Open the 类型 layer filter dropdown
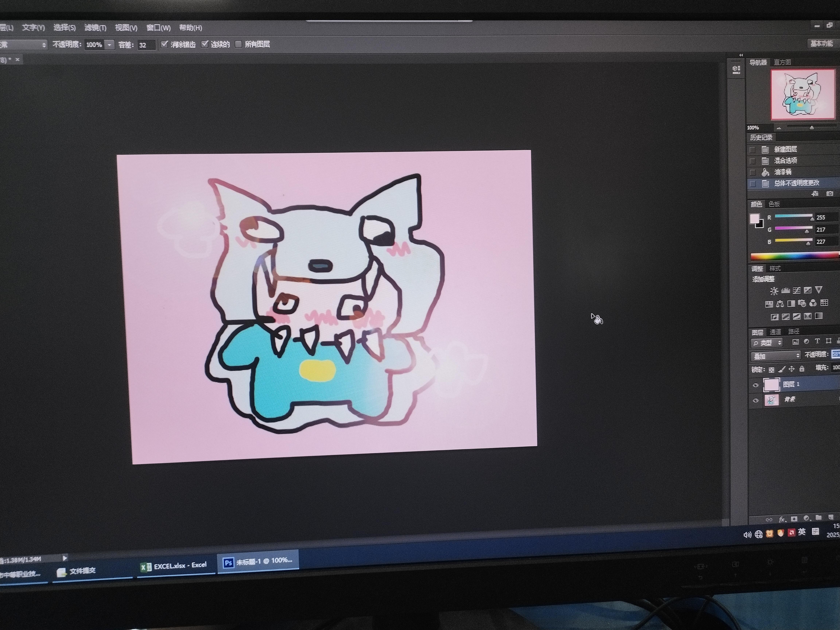The image size is (840, 630). [x=767, y=343]
